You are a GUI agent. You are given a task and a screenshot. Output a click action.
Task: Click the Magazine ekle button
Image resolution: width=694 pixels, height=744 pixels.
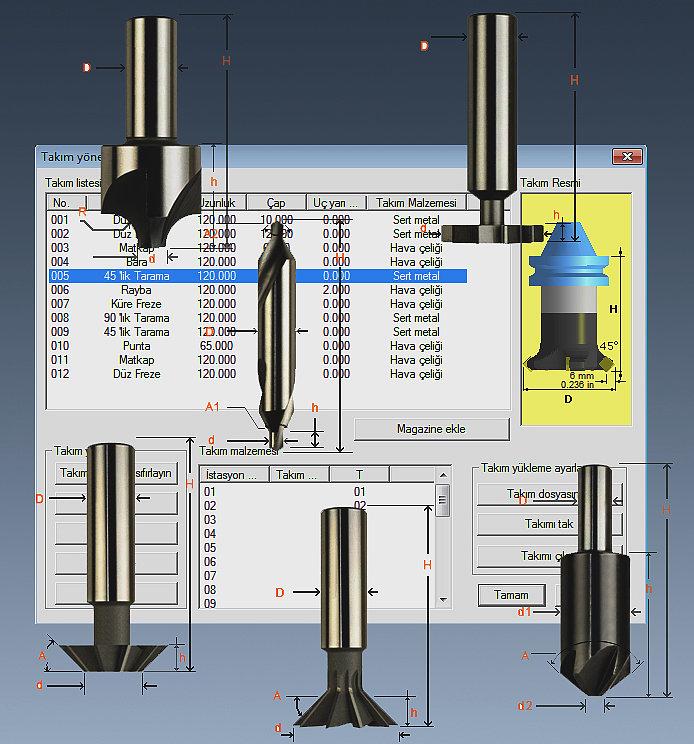pos(431,428)
